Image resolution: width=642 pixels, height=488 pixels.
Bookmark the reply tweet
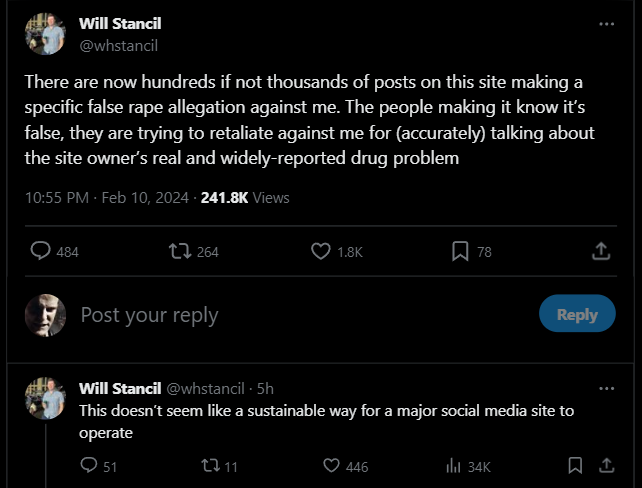tap(575, 465)
